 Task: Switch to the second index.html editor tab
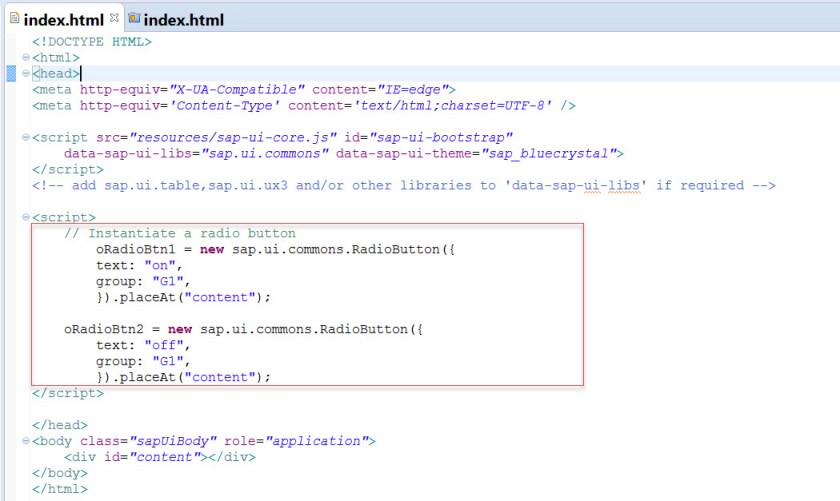pyautogui.click(x=183, y=20)
